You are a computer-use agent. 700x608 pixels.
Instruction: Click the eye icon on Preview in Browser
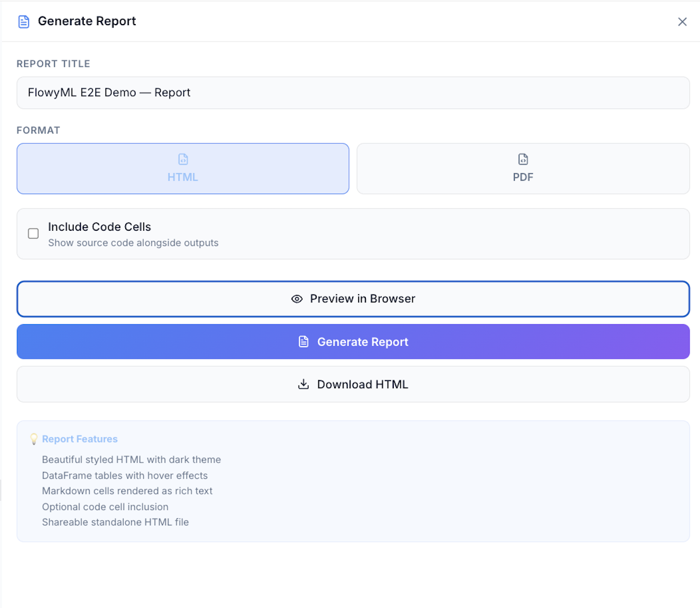coord(297,299)
